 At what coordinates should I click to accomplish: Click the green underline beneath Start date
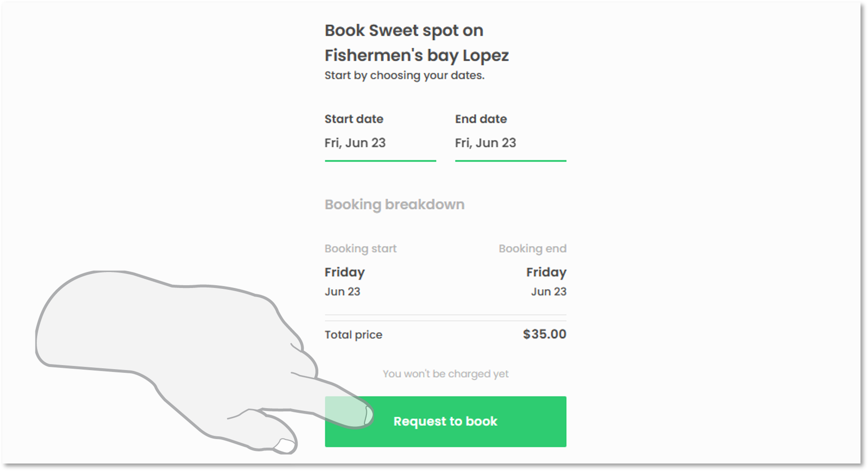[380, 161]
